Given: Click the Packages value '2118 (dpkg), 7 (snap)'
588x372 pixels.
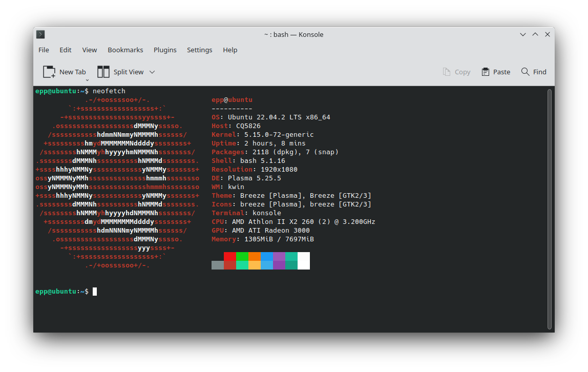Looking at the screenshot, I should (x=296, y=152).
